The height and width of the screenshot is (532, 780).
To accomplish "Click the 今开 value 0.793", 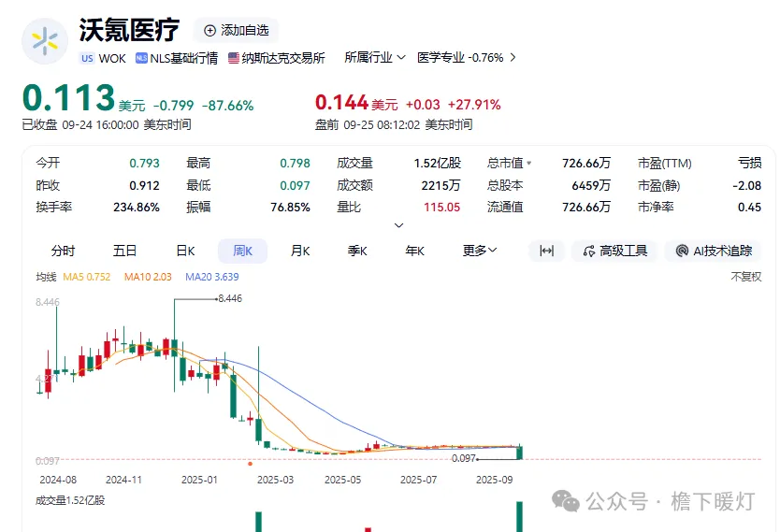I will [x=144, y=163].
